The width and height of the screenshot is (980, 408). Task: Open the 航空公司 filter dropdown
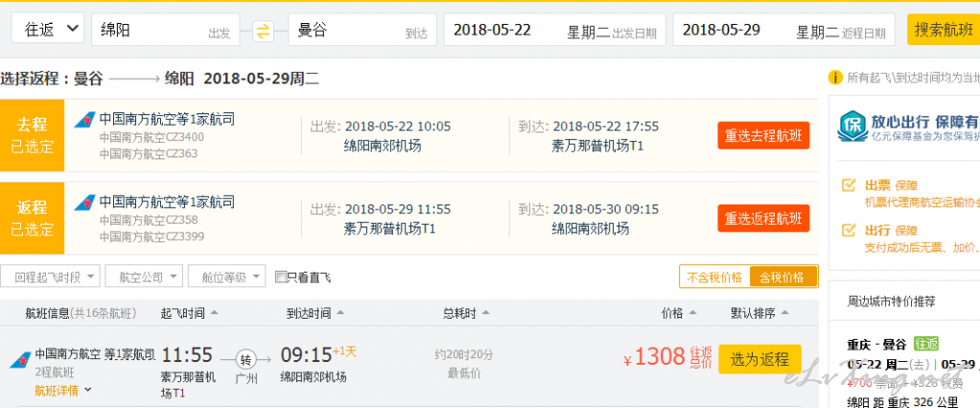coord(144,276)
